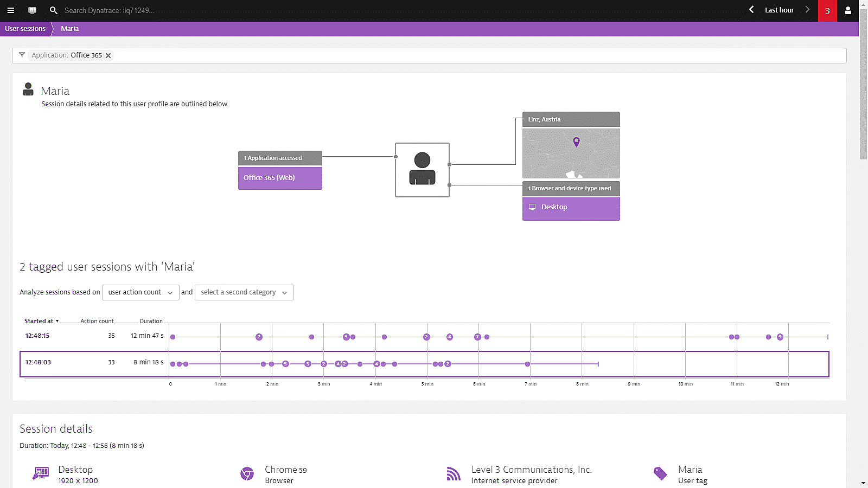Click the internet service provider feed icon

tap(454, 474)
